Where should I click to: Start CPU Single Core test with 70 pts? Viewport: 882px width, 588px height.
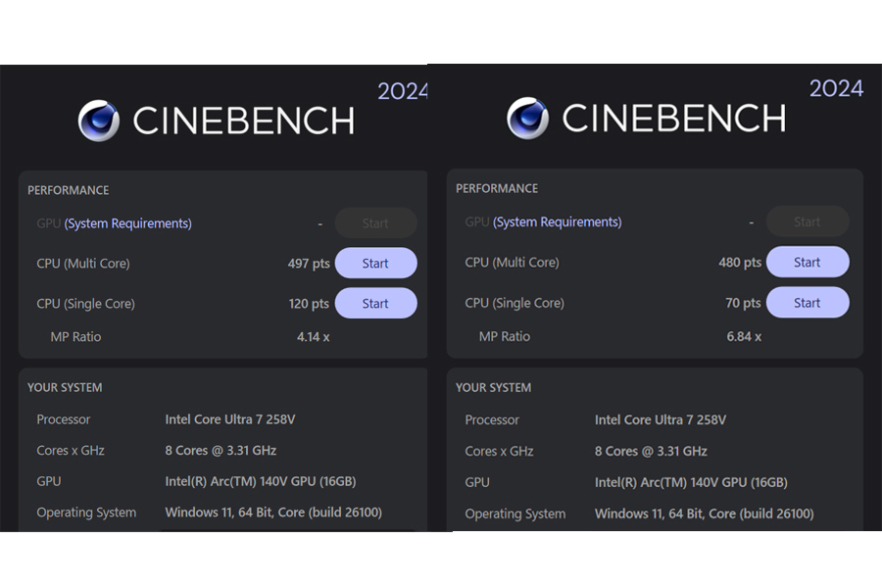pos(808,302)
